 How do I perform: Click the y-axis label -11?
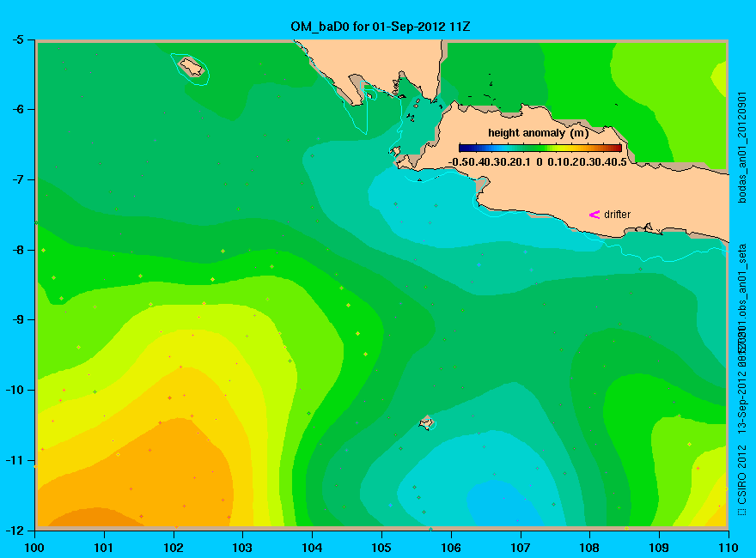15,460
